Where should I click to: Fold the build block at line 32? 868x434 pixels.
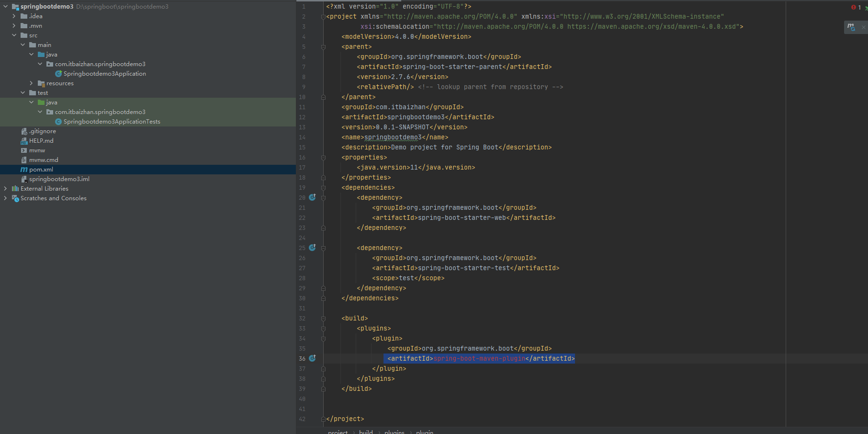(323, 319)
